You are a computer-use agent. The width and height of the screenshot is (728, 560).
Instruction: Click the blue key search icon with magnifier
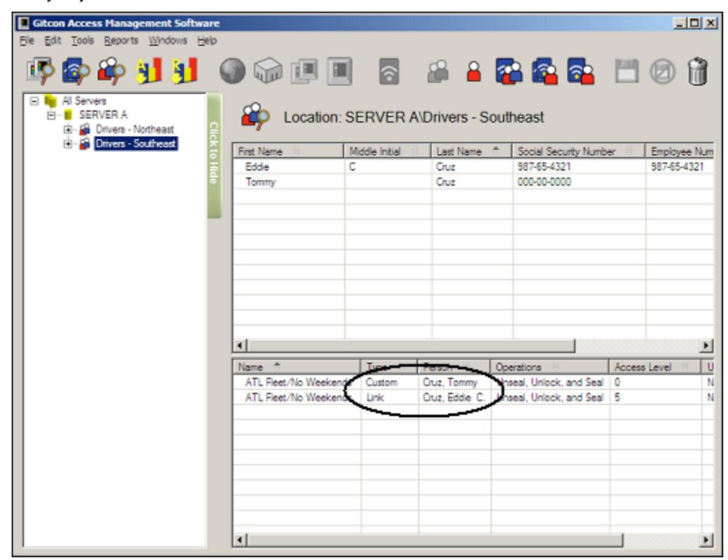click(76, 71)
